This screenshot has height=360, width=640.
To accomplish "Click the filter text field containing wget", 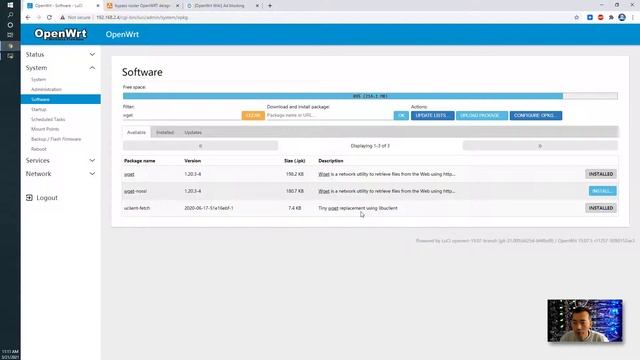I will pyautogui.click(x=182, y=116).
